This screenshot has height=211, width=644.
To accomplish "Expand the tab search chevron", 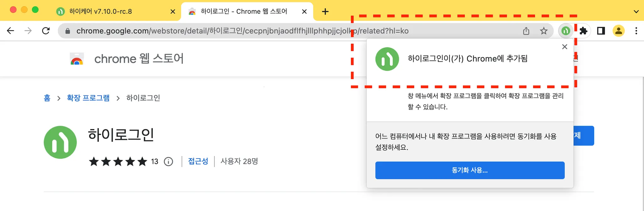I will [636, 12].
